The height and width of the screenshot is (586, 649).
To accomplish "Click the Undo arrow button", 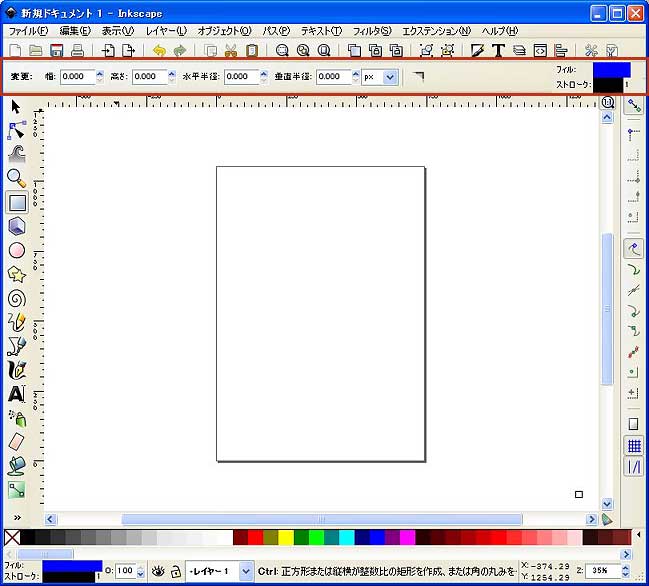I will coord(158,50).
